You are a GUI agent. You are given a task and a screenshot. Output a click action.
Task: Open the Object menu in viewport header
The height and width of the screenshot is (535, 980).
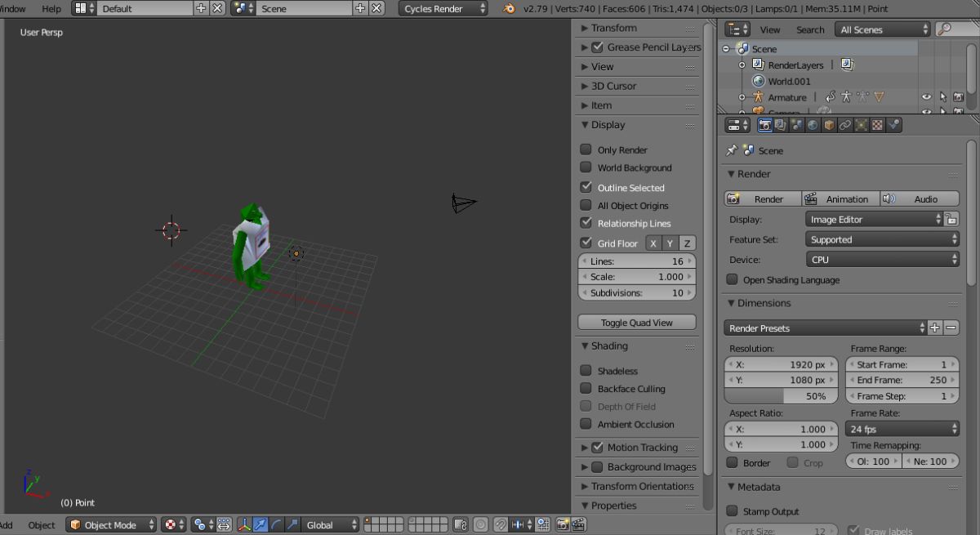42,524
